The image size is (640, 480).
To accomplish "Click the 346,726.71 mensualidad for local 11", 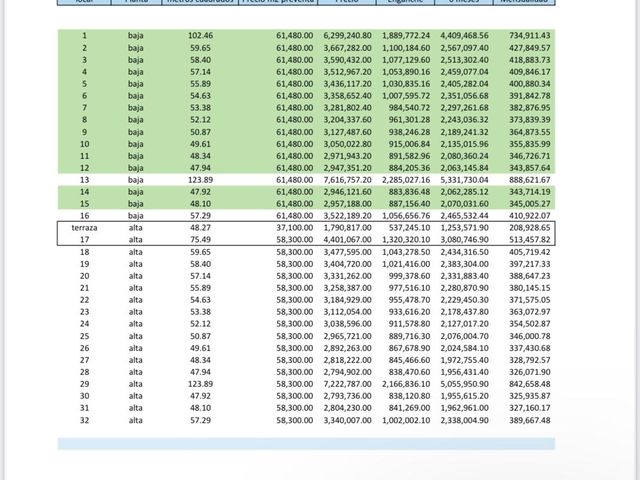I will (x=530, y=156).
